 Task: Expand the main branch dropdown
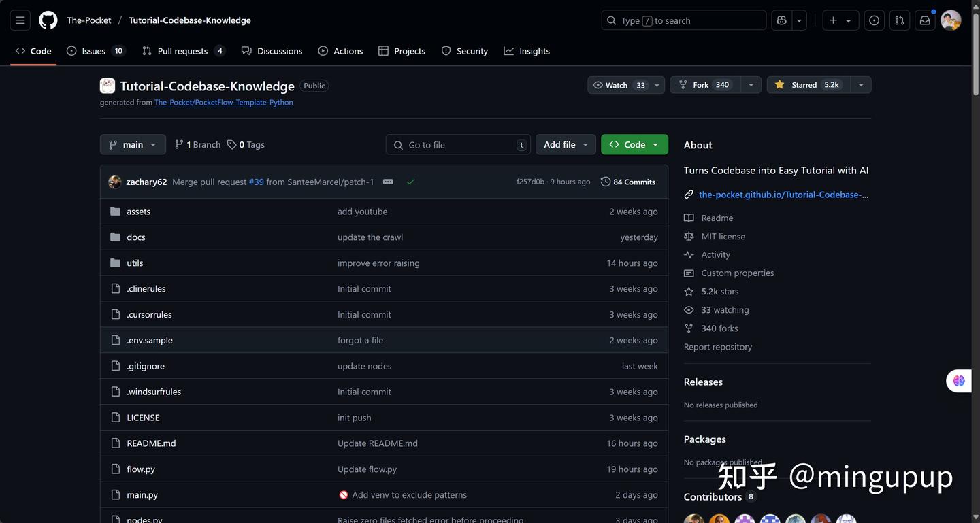tap(133, 144)
